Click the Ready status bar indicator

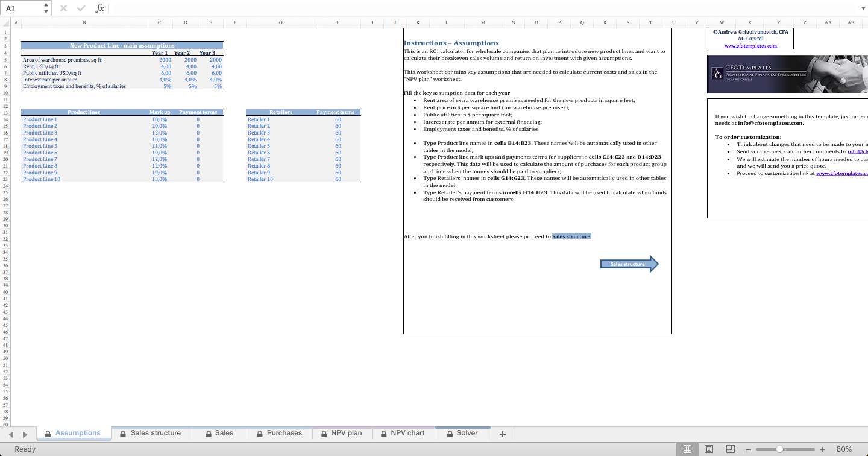click(25, 449)
